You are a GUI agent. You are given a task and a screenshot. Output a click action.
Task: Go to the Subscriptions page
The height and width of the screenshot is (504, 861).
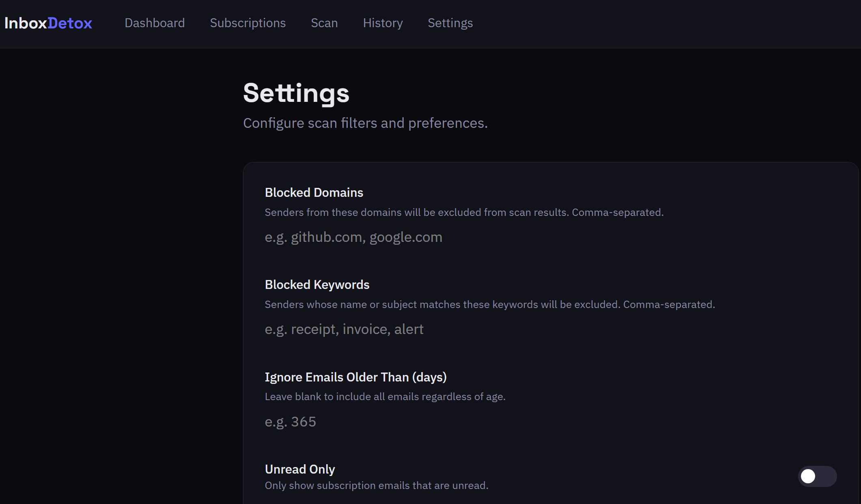(x=248, y=23)
